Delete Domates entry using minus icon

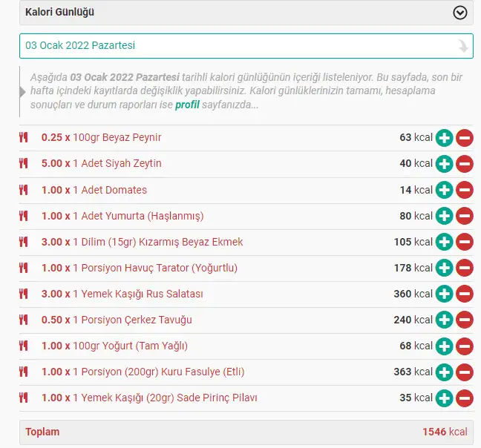coord(465,190)
